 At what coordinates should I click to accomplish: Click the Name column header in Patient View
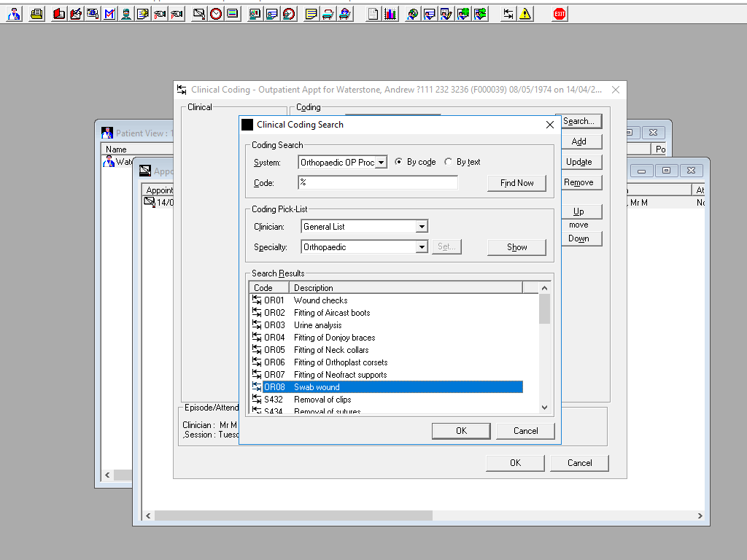(137, 149)
